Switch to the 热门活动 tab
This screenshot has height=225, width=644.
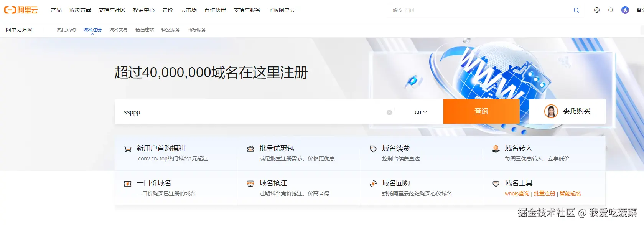pos(66,30)
